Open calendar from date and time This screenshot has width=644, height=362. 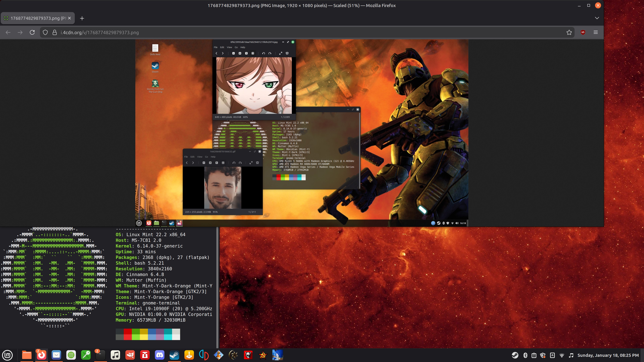pyautogui.click(x=608, y=355)
